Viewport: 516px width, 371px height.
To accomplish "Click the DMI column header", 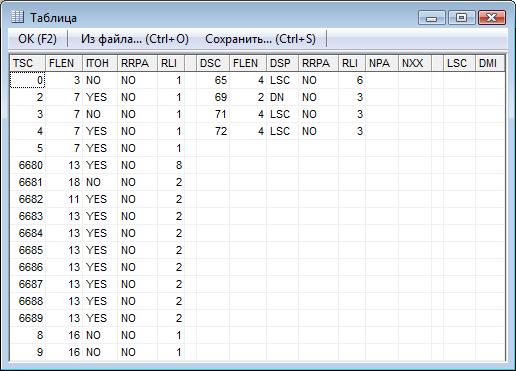I will click(490, 63).
